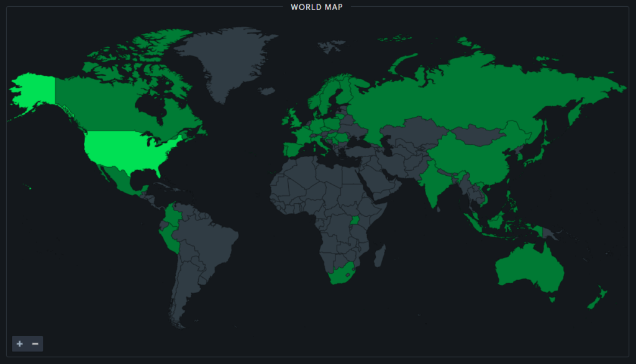The height and width of the screenshot is (364, 636).
Task: Click New Zealand on the map
Action: click(598, 298)
